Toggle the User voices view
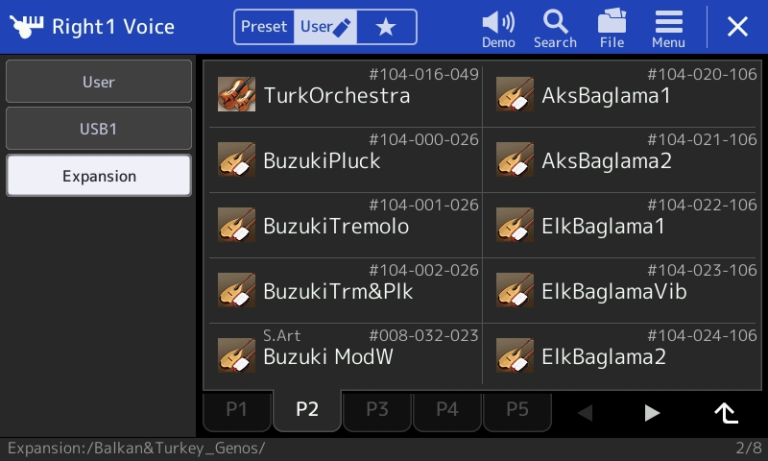768x461 pixels. click(x=325, y=27)
